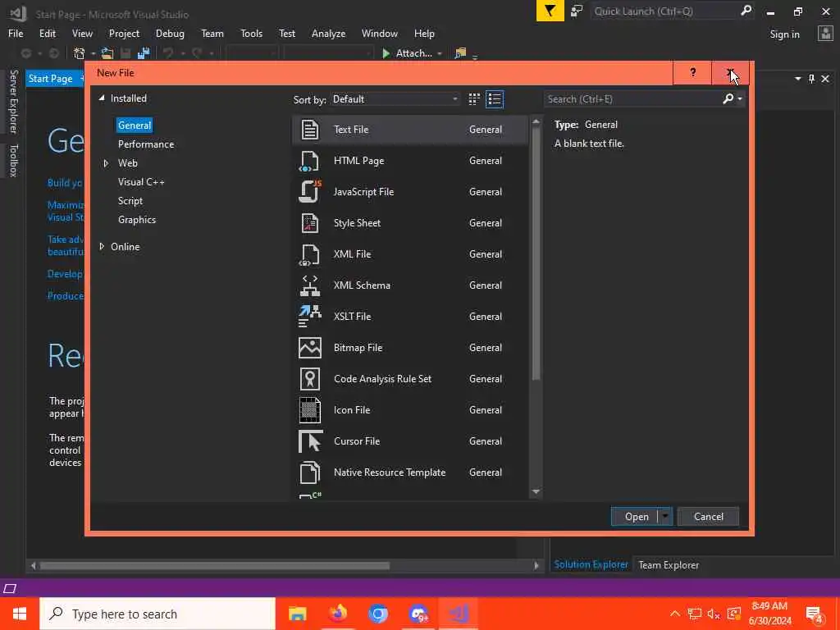Open the File menu
Viewport: 840px width, 630px height.
[16, 33]
